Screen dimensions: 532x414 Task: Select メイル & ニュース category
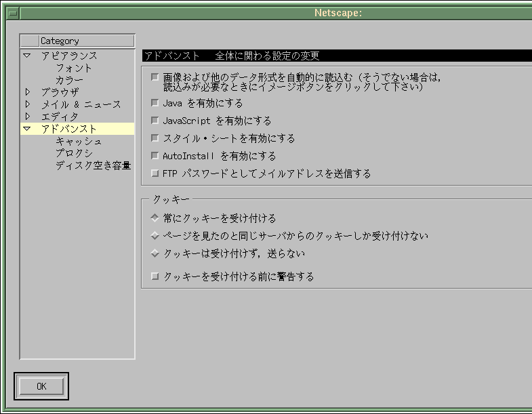pos(81,104)
